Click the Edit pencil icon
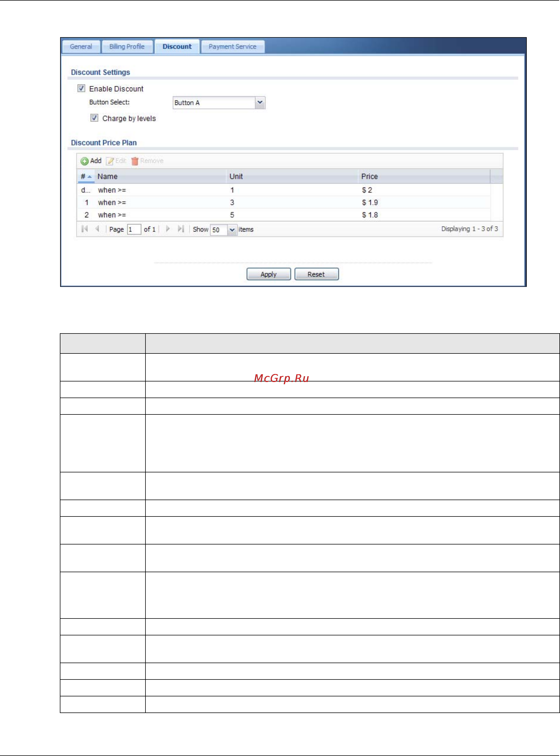The width and height of the screenshot is (560, 756). coord(110,161)
